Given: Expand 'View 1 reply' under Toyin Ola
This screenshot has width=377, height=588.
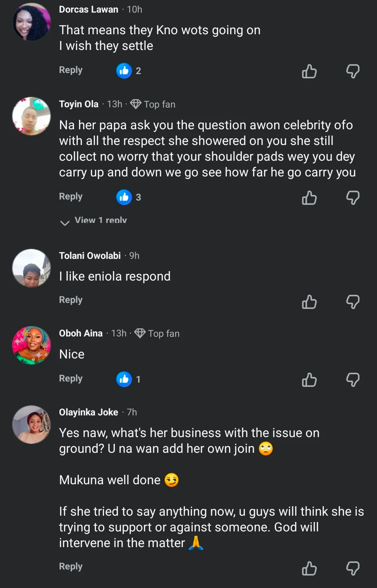Looking at the screenshot, I should [x=101, y=221].
